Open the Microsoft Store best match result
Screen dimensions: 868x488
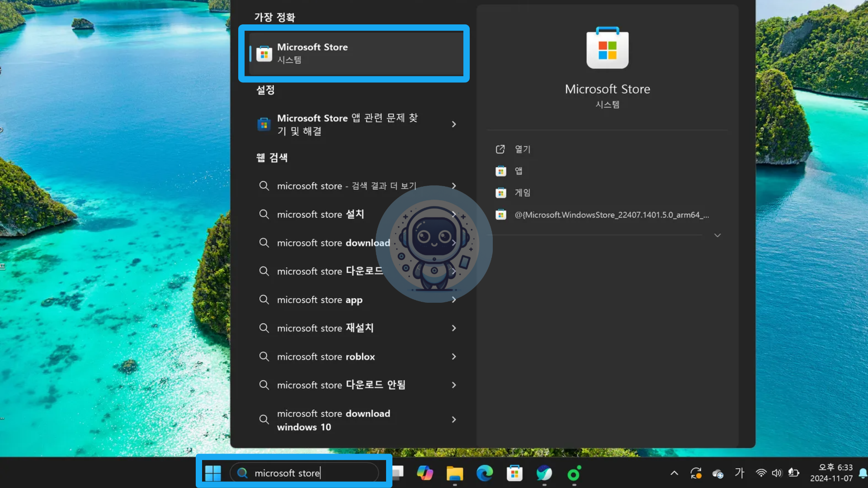click(355, 53)
